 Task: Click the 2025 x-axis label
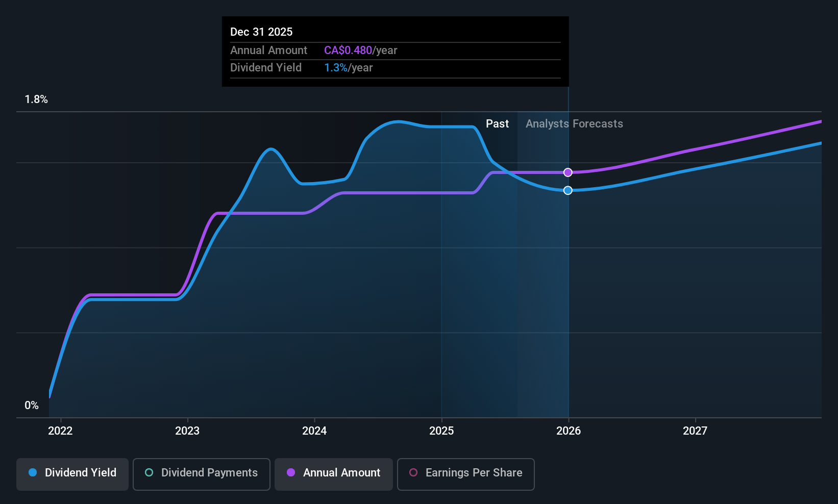pos(441,431)
